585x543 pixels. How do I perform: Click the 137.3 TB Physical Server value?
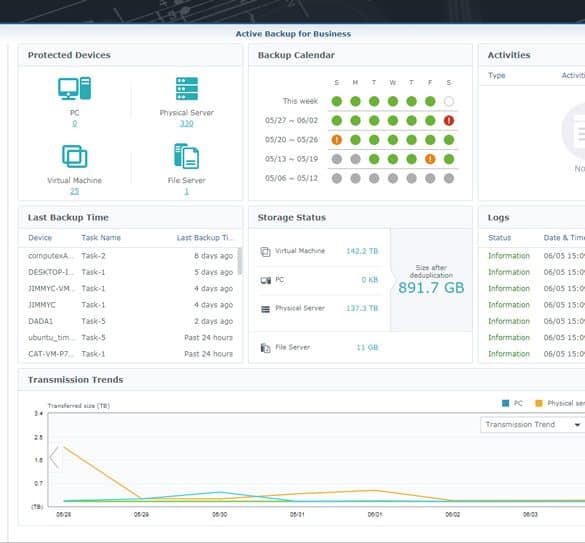tap(362, 308)
